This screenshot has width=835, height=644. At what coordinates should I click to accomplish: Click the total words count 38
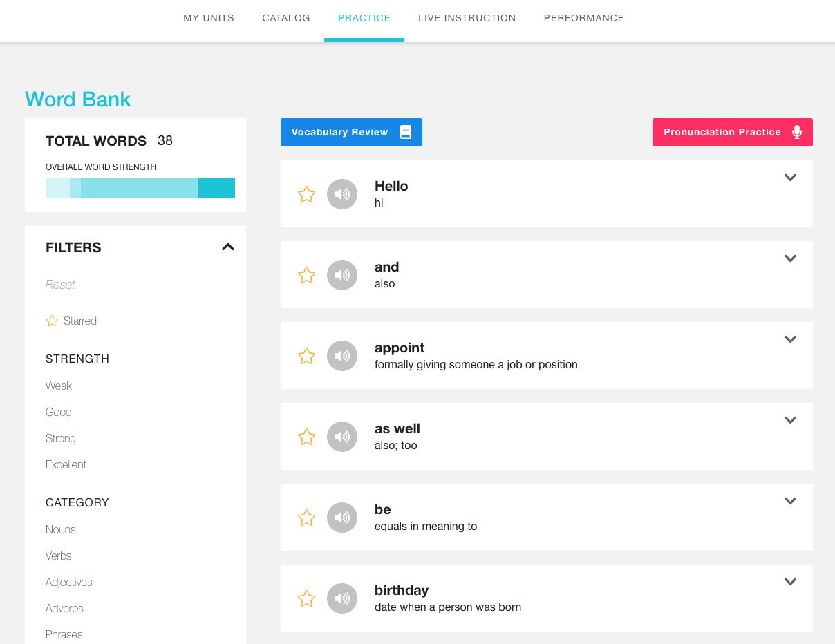(165, 141)
